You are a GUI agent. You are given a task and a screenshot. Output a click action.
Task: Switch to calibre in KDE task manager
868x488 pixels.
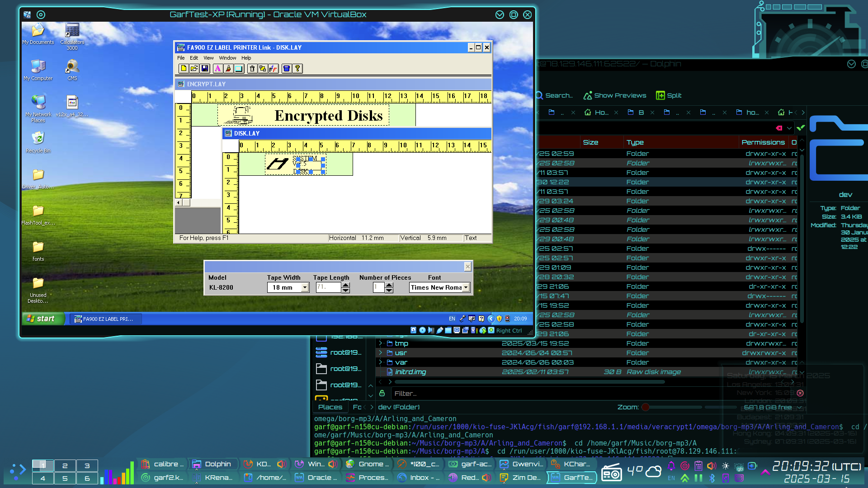(x=163, y=464)
